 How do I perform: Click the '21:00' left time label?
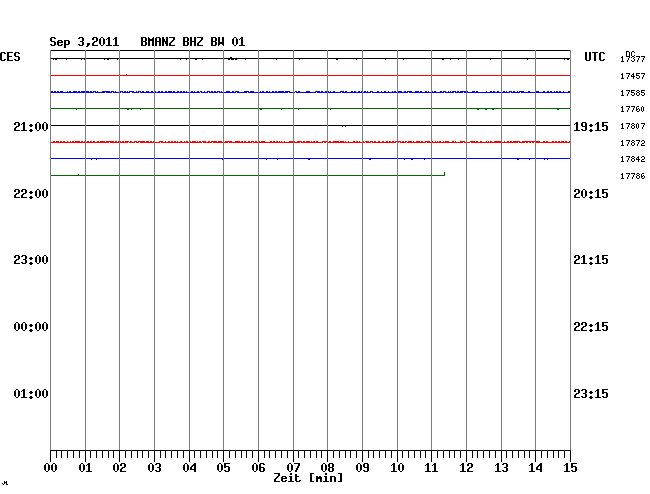tap(31, 126)
